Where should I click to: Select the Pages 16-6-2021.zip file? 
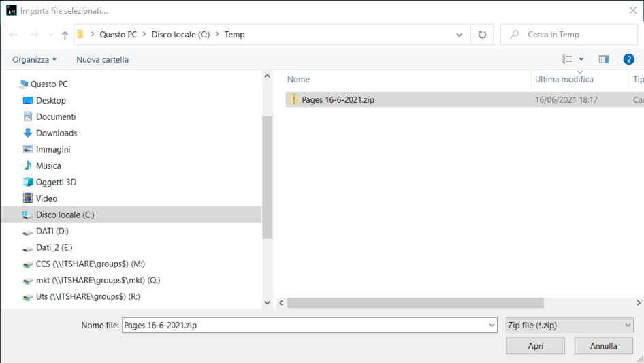click(338, 99)
